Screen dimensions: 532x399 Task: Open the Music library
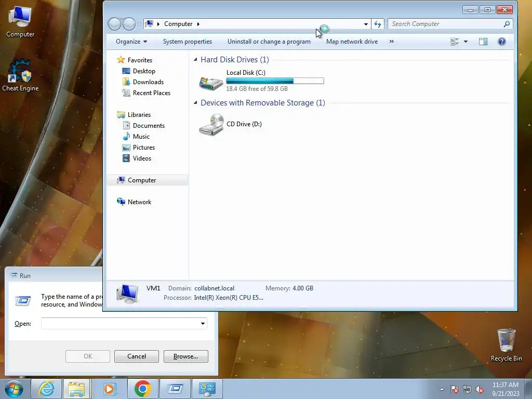(141, 137)
